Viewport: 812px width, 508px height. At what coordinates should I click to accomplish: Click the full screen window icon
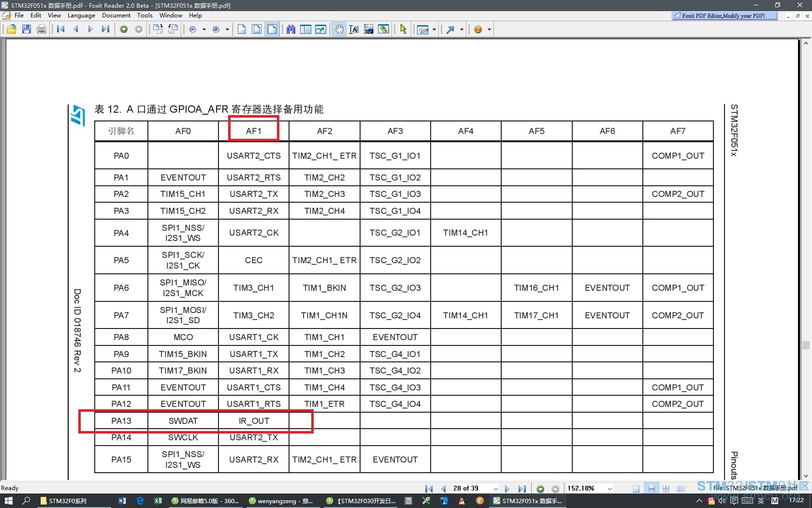[x=320, y=30]
